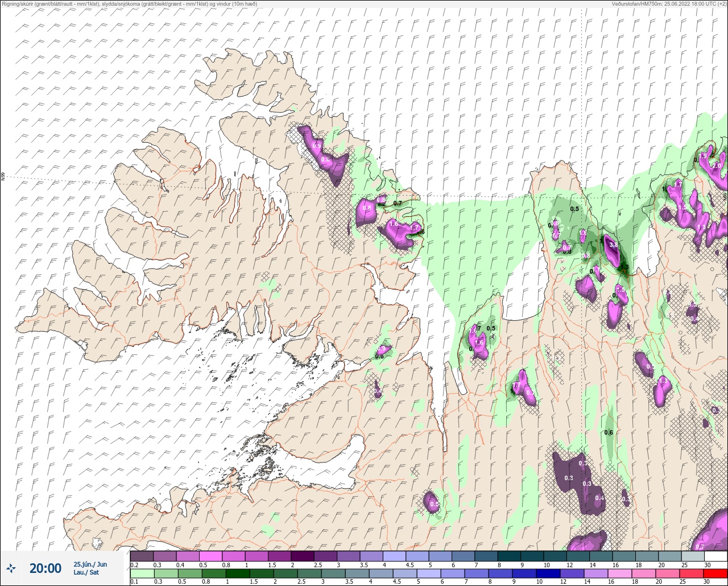This screenshot has height=586, width=728.
Task: Click the weekday text 'Lau./ Sat'
Action: coord(86,572)
